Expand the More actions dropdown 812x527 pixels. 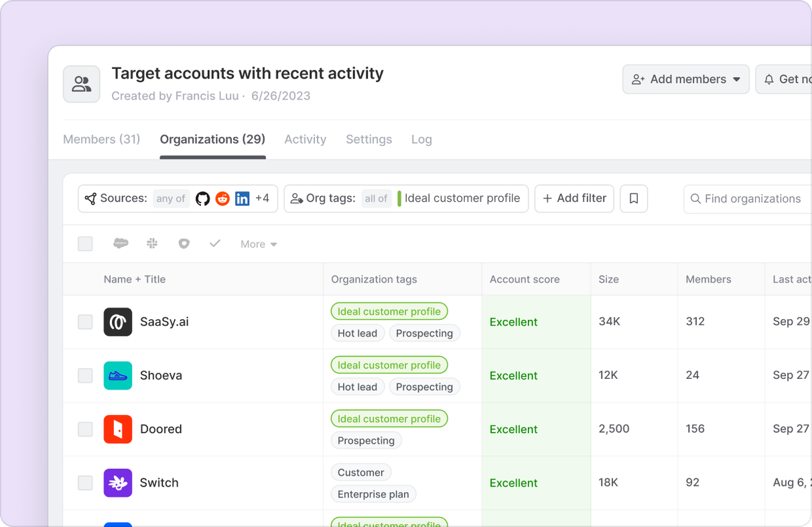pos(259,244)
